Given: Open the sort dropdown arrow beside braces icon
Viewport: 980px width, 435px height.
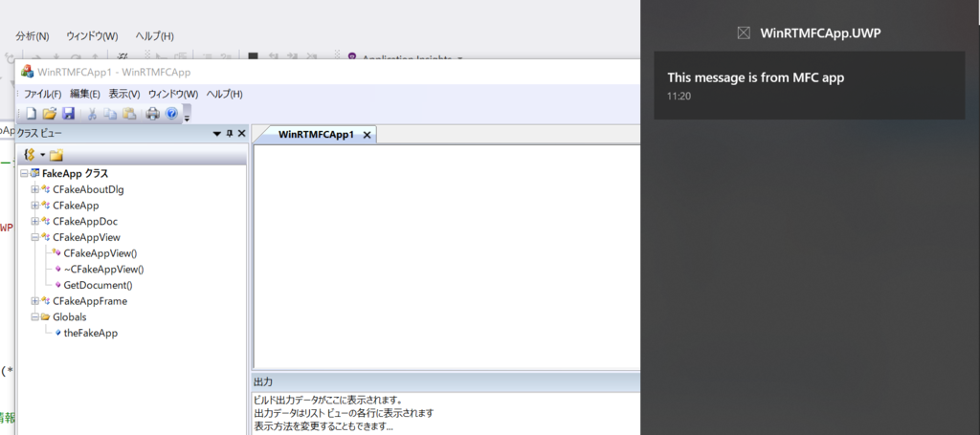Looking at the screenshot, I should pos(42,155).
